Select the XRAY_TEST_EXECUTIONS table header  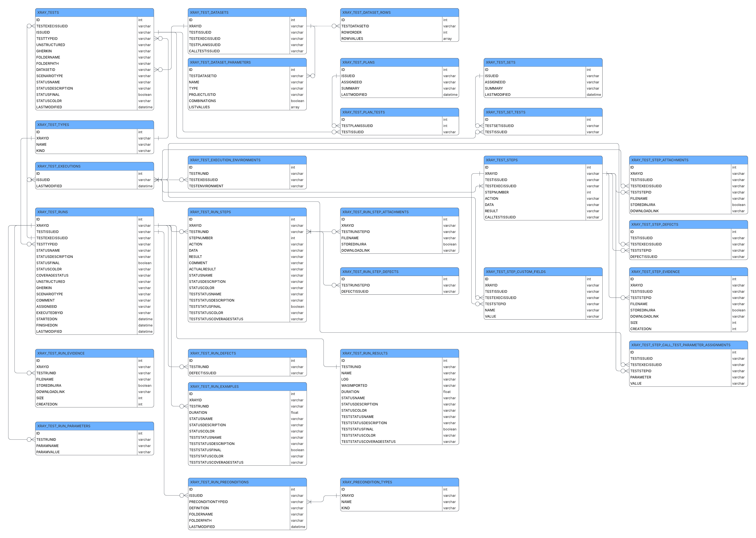pos(94,166)
